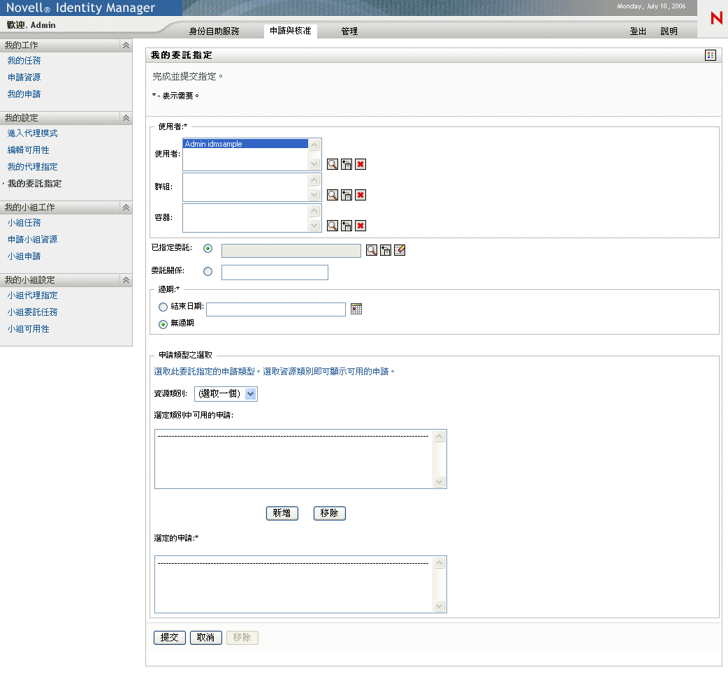This screenshot has width=728, height=700.
Task: Open 申請資源 in the sidebar
Action: [x=24, y=78]
